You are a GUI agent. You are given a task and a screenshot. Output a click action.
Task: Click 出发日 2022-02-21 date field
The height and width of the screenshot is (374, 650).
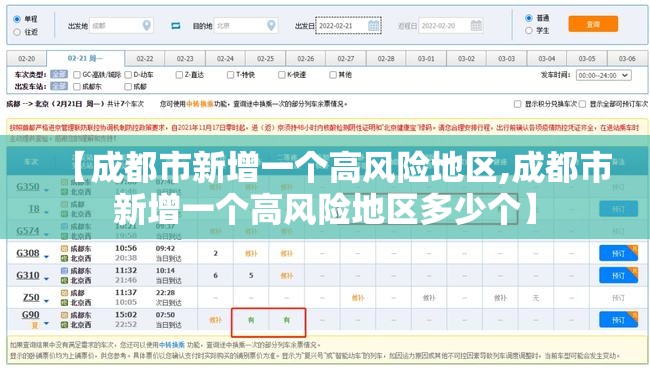[x=348, y=26]
